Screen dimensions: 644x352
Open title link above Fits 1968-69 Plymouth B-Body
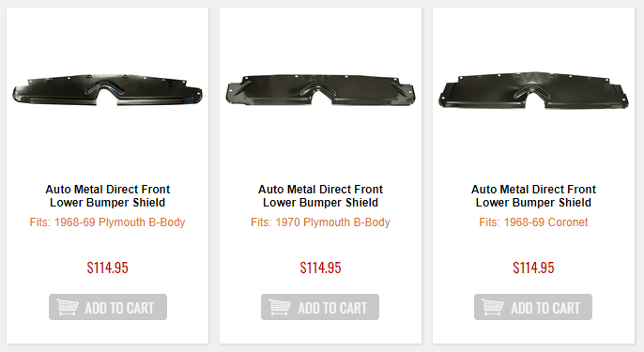[x=108, y=196]
